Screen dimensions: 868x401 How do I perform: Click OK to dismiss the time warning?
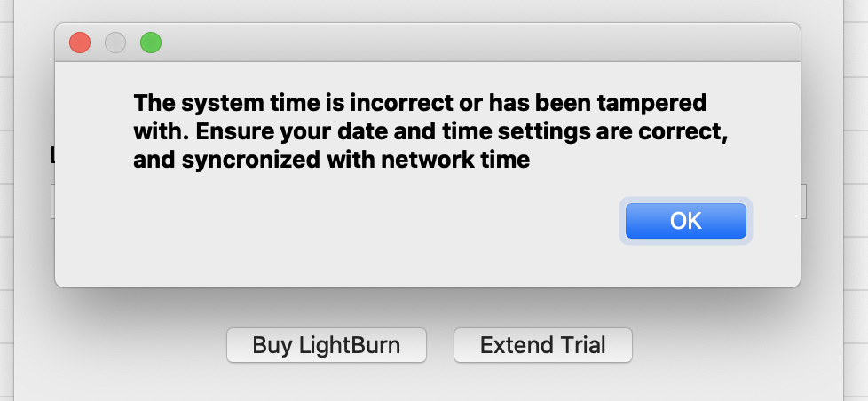point(685,221)
